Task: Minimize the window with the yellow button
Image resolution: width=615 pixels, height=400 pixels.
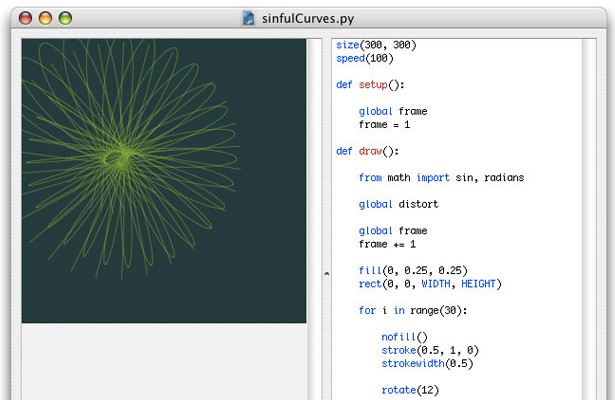Action: tap(46, 18)
